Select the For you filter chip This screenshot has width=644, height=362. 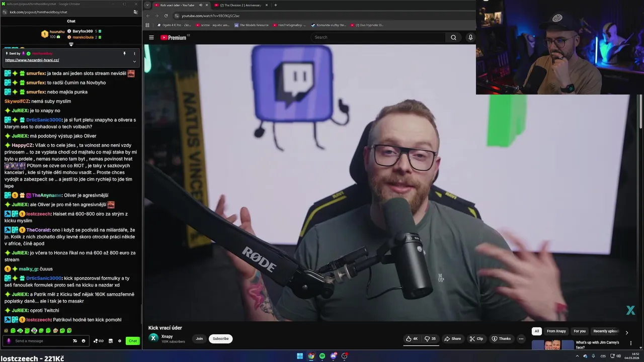(580, 331)
